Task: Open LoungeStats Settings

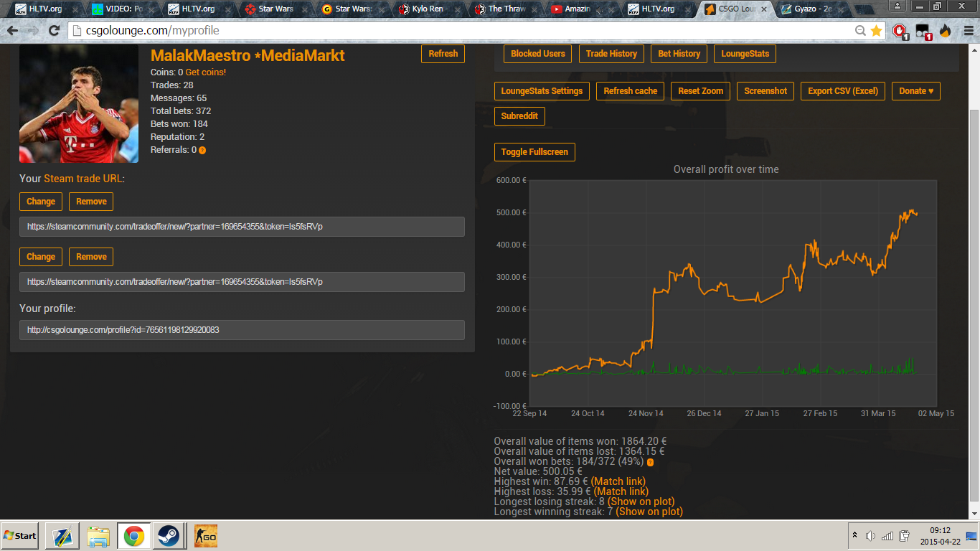Action: coord(542,91)
